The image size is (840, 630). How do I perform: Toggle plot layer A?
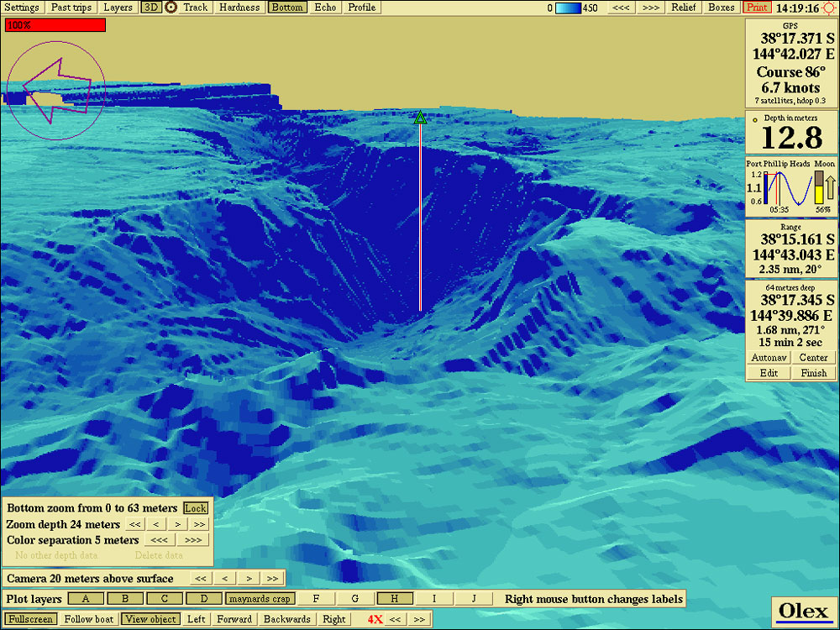coord(86,599)
